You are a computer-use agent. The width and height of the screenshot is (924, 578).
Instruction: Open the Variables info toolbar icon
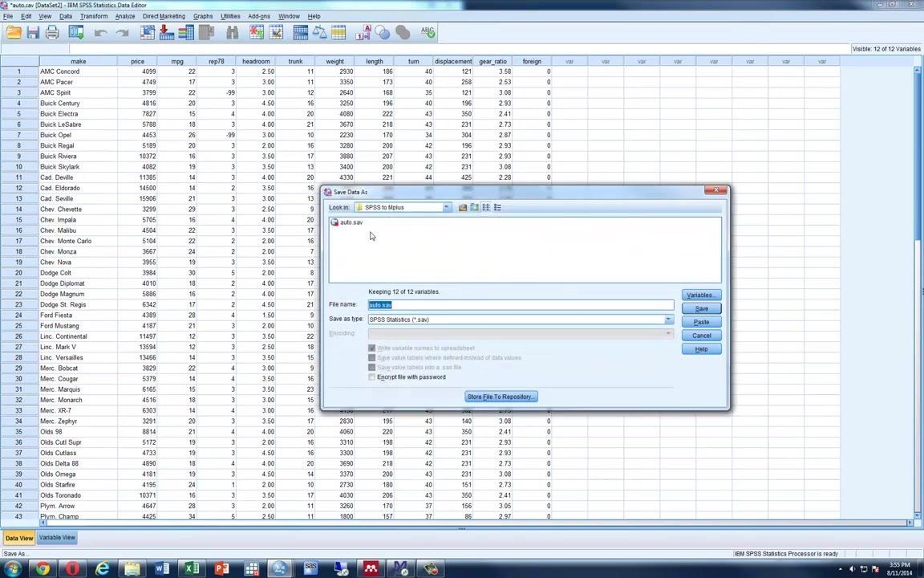(x=186, y=32)
